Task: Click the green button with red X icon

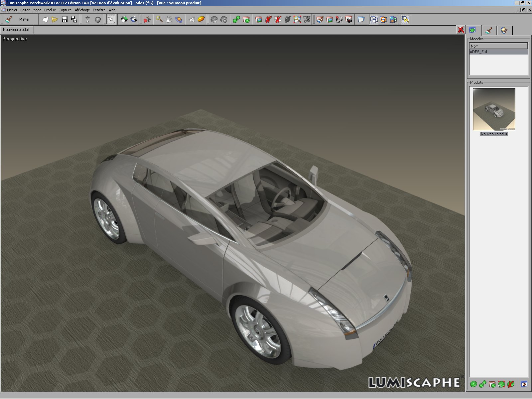Action: (511, 384)
